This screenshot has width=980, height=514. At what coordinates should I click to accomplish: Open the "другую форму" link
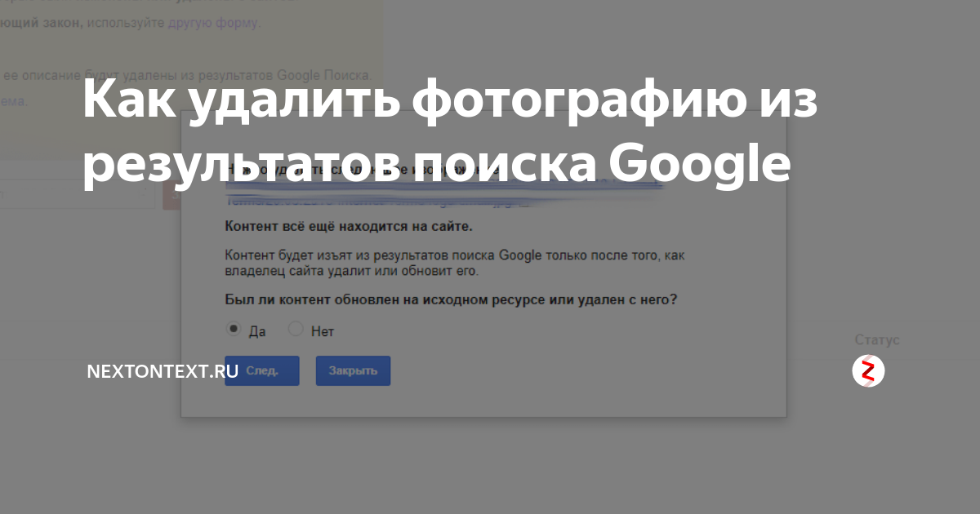212,23
